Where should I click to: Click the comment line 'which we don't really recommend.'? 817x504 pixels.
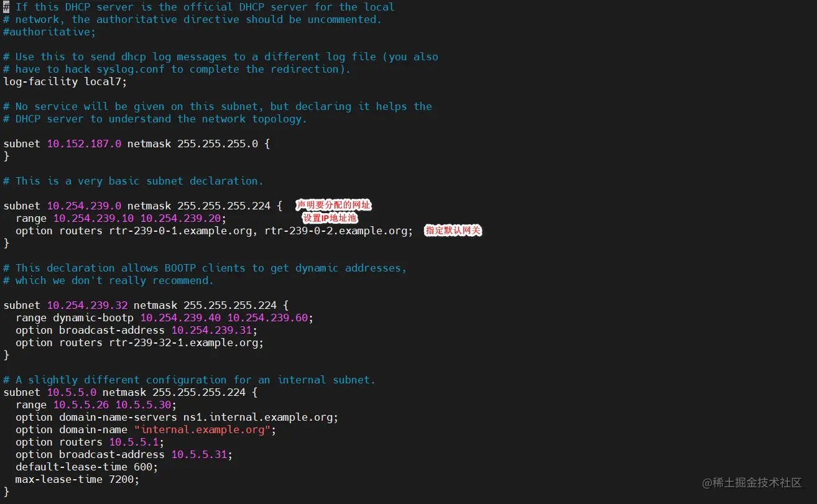pos(109,280)
